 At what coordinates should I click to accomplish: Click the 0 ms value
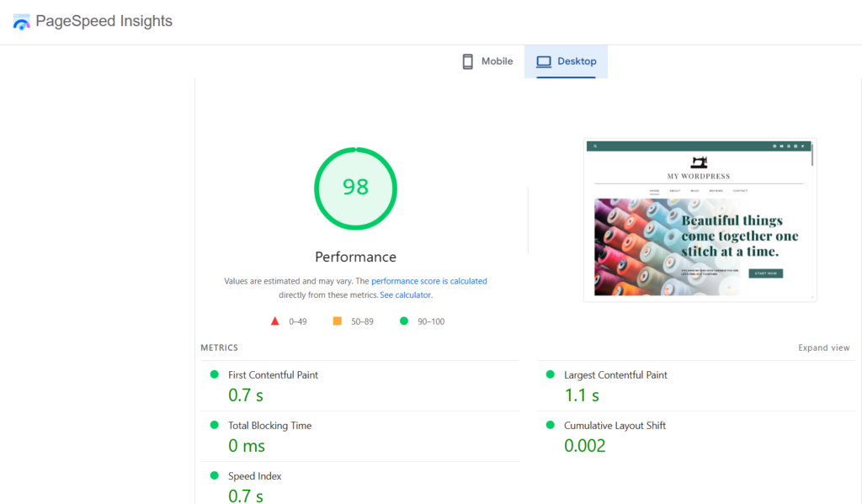pyautogui.click(x=247, y=446)
